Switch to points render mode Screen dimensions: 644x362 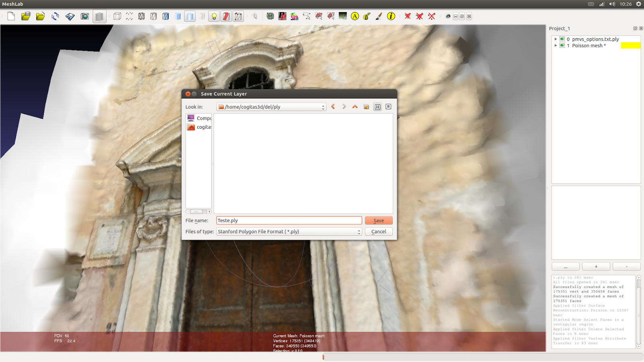coord(129,16)
